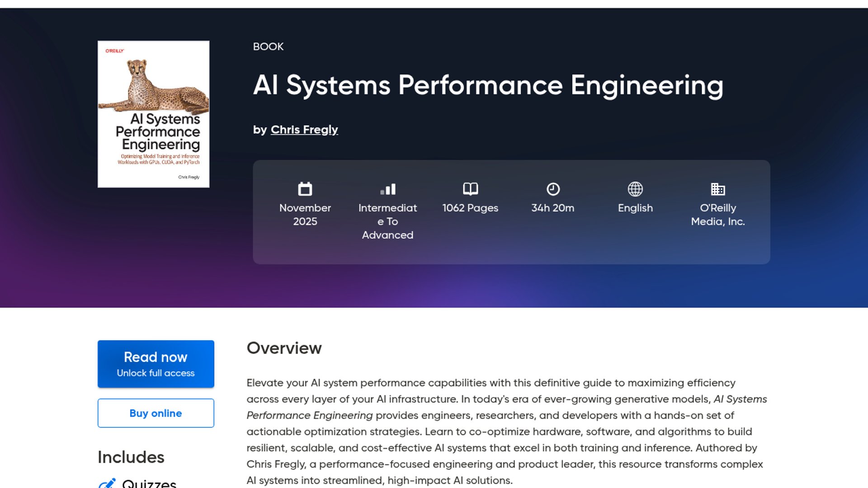The image size is (868, 488).
Task: Click the Intermediate To Advanced label
Action: click(x=388, y=221)
